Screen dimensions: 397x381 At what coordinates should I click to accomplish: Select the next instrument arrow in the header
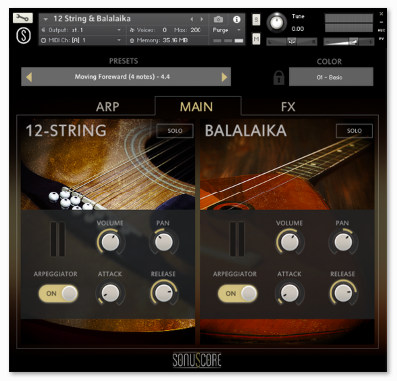click(x=202, y=19)
